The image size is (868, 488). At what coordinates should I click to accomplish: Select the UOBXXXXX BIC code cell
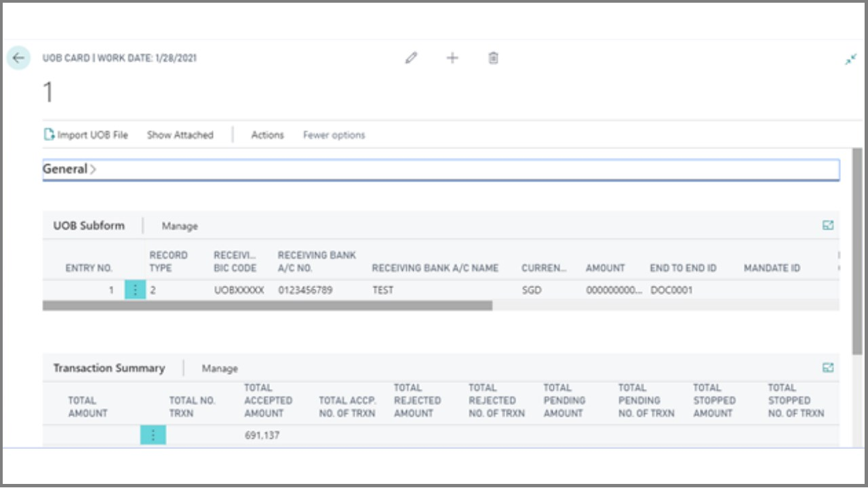click(x=239, y=290)
